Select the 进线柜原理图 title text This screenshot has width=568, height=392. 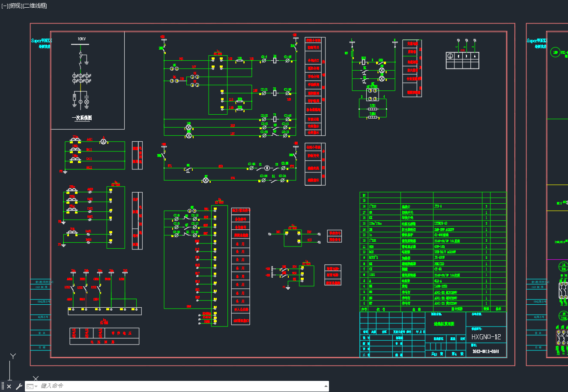(x=443, y=324)
